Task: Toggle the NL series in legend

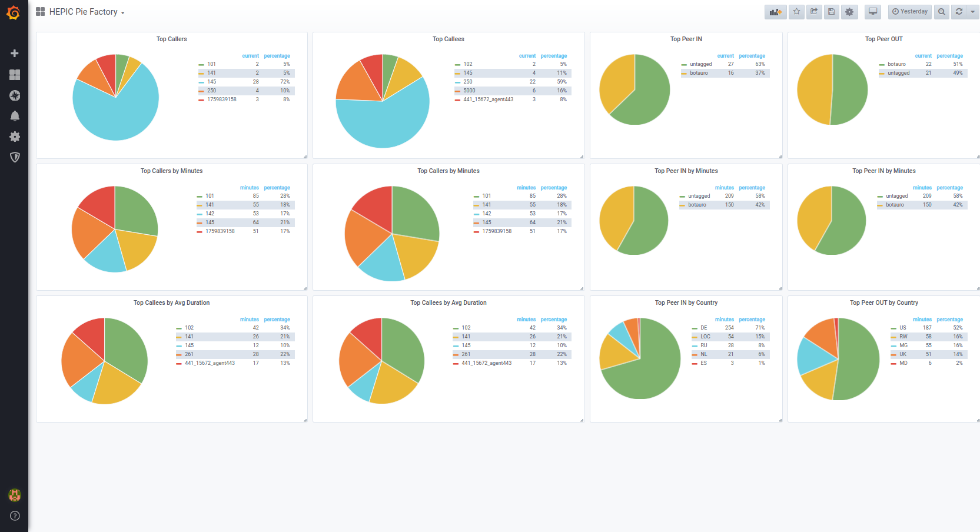Action: pos(704,354)
